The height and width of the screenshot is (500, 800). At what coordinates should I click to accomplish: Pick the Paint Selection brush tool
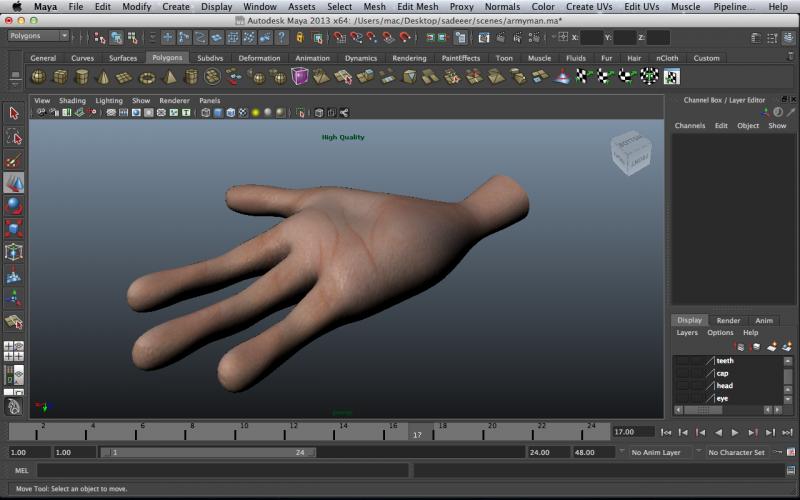click(x=14, y=160)
